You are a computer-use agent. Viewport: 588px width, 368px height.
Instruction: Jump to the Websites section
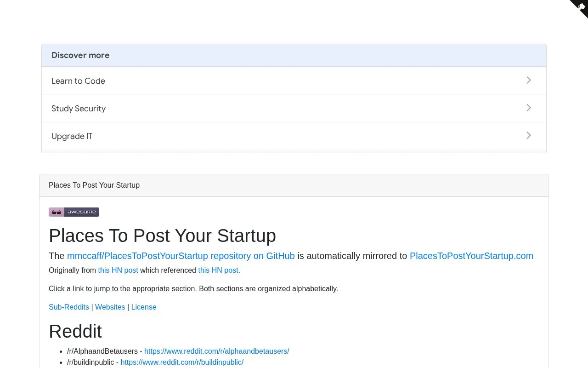[x=110, y=307]
